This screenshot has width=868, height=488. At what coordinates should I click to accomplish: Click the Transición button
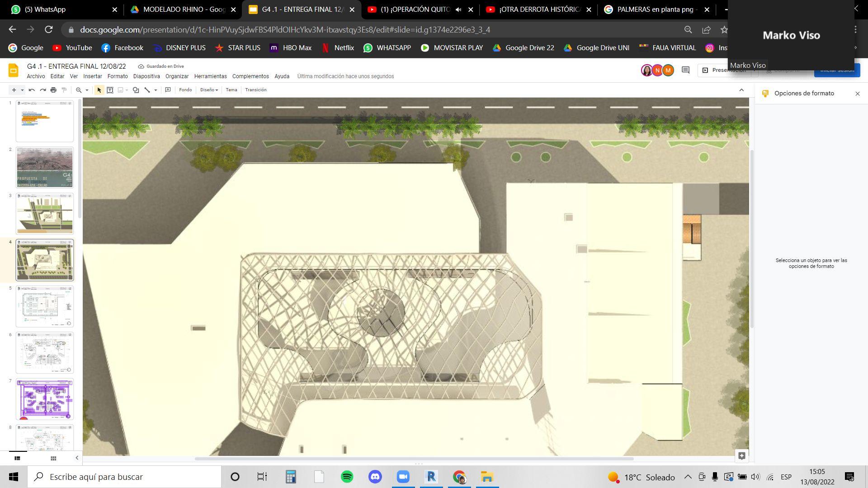pos(255,90)
